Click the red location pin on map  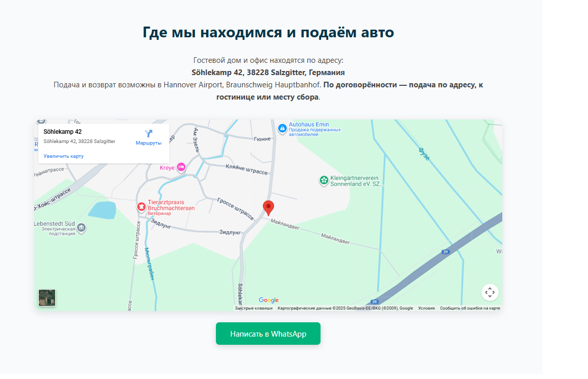(x=268, y=207)
